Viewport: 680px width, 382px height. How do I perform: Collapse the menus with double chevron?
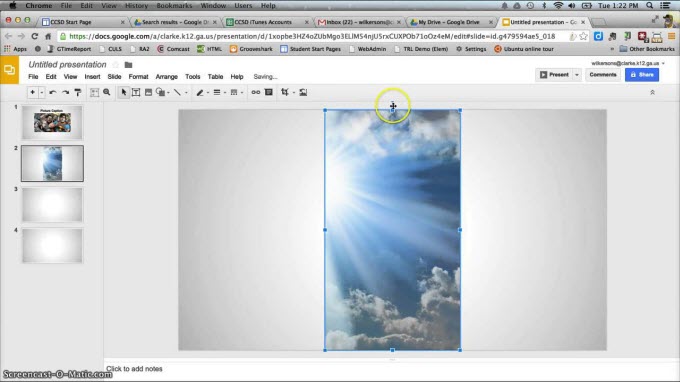click(652, 92)
